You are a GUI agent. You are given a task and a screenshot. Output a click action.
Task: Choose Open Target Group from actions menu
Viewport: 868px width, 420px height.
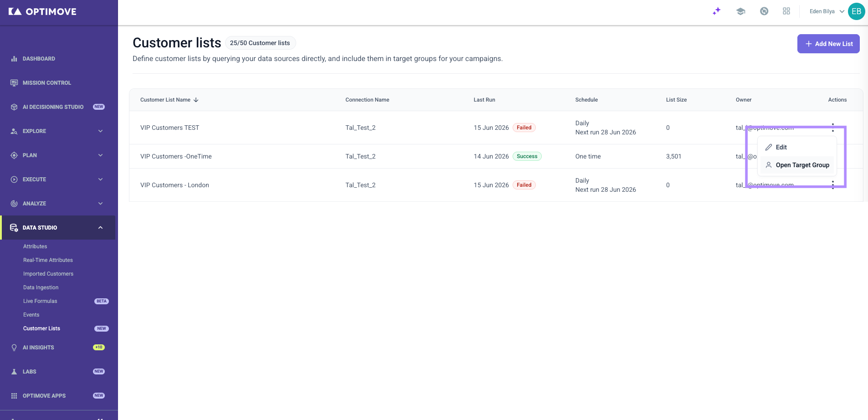pyautogui.click(x=797, y=165)
